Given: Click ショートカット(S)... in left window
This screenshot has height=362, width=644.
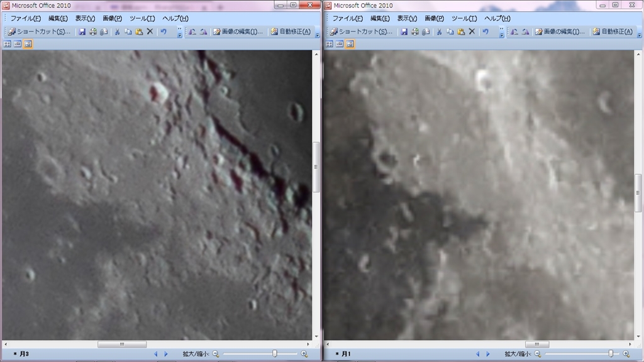Looking at the screenshot, I should (x=40, y=31).
